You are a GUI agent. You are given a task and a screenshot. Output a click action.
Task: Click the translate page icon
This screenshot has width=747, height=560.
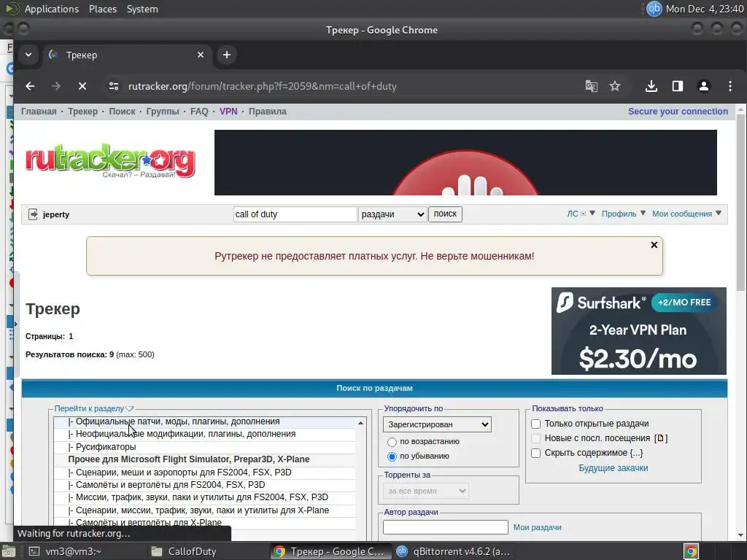pyautogui.click(x=591, y=86)
